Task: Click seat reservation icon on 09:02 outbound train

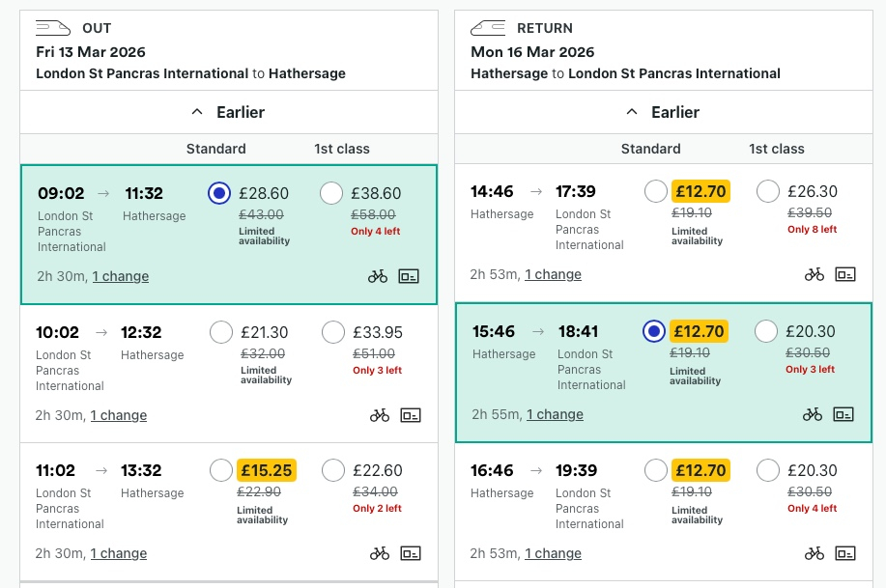Action: click(411, 276)
